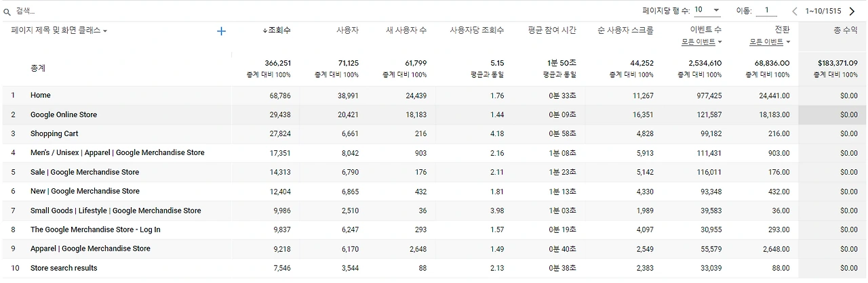Click Google Online Store engagement 0분 09초
The height and width of the screenshot is (283, 868).
click(563, 115)
